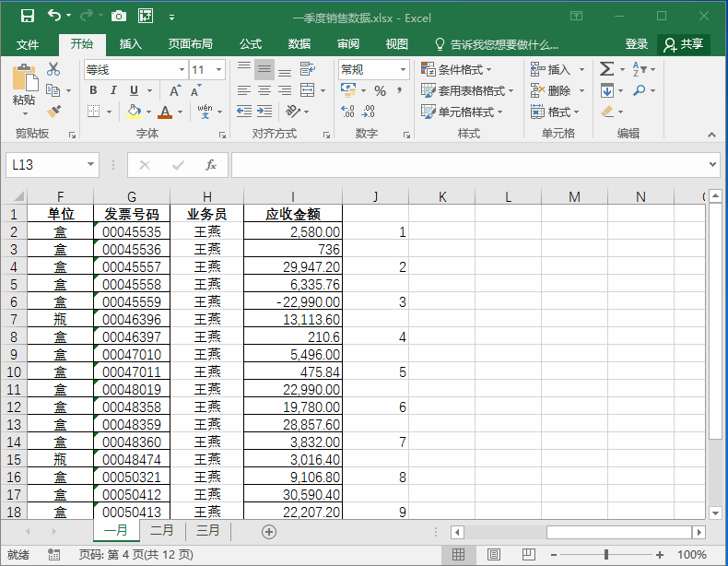
Task: Click the vertical scrollbar down arrow
Action: point(715,513)
